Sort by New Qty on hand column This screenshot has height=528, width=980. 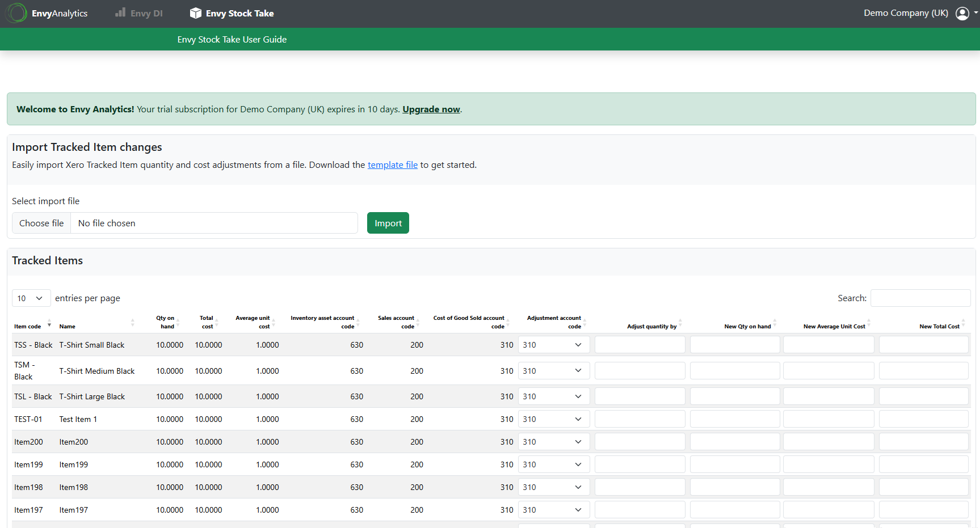tap(775, 323)
